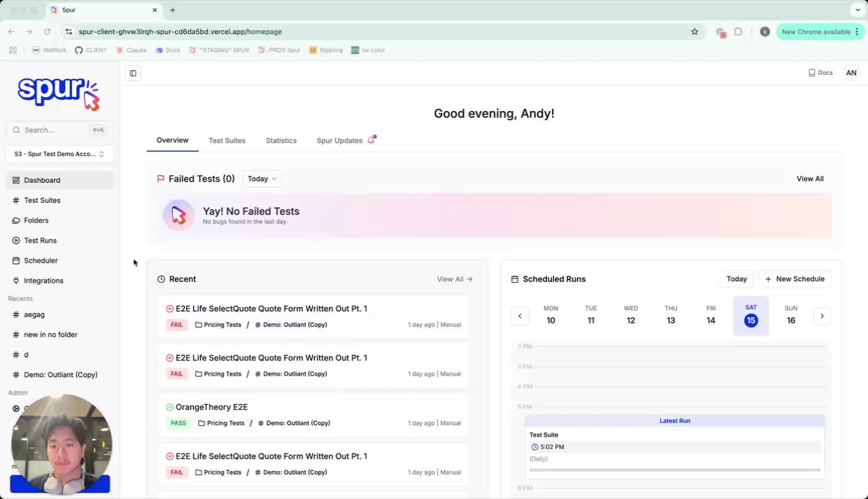Open the AN user avatar menu
This screenshot has height=499, width=868.
[851, 73]
